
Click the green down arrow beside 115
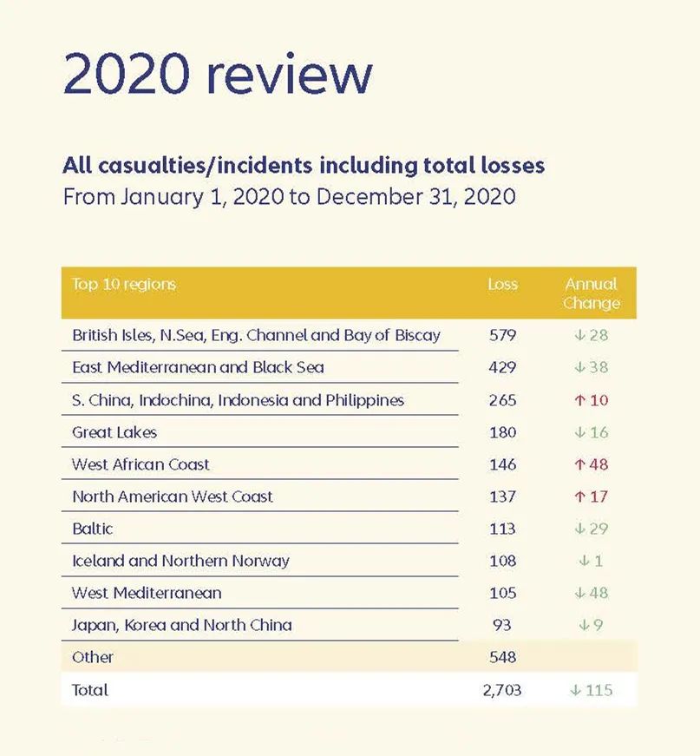[x=575, y=690]
